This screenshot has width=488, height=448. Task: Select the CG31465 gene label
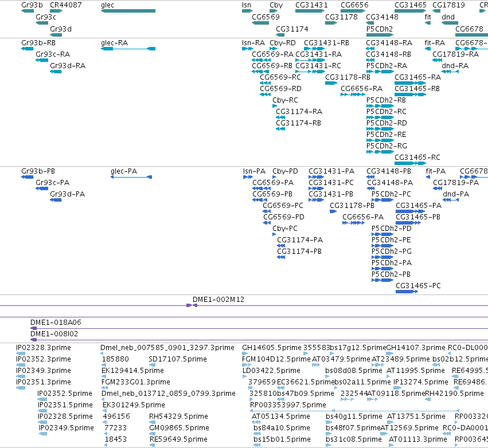[411, 5]
